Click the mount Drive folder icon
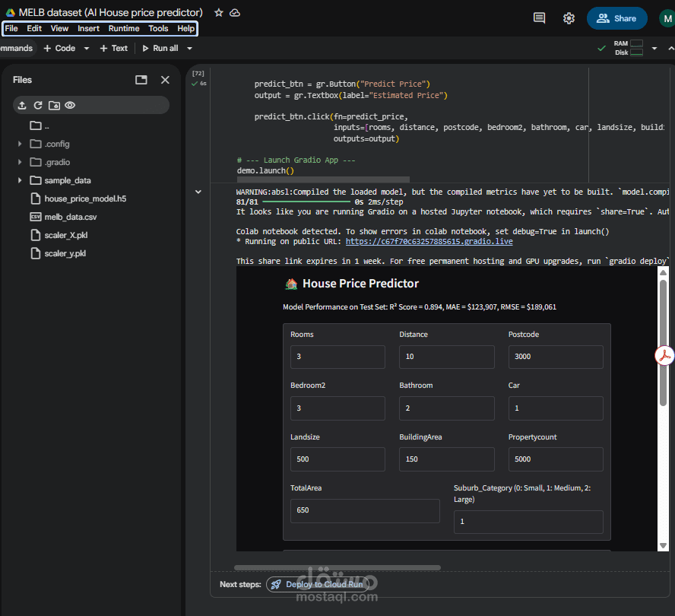The image size is (675, 616). point(54,105)
